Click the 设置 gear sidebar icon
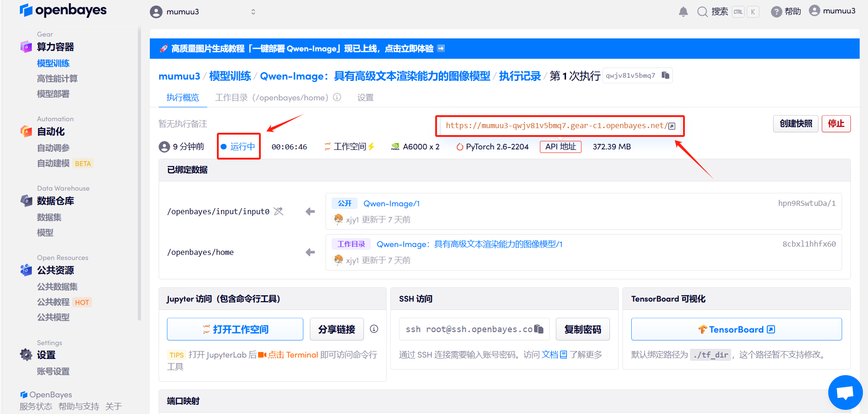Viewport: 868px width, 414px height. click(26, 355)
